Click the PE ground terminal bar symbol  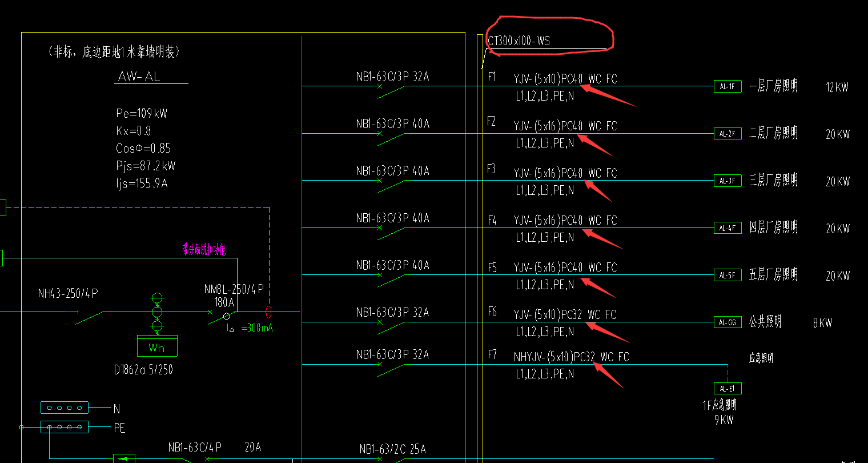(x=65, y=427)
